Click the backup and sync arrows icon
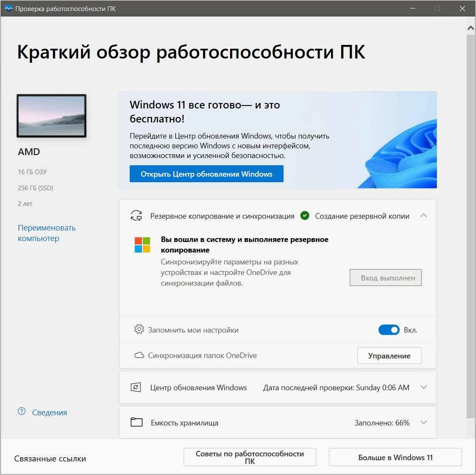The height and width of the screenshot is (475, 476). 136,216
